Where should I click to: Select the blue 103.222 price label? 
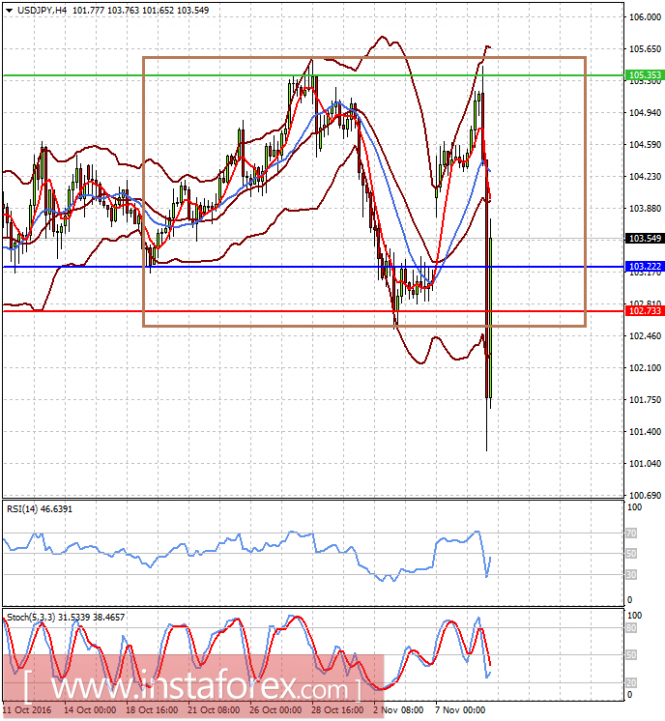pos(645,267)
